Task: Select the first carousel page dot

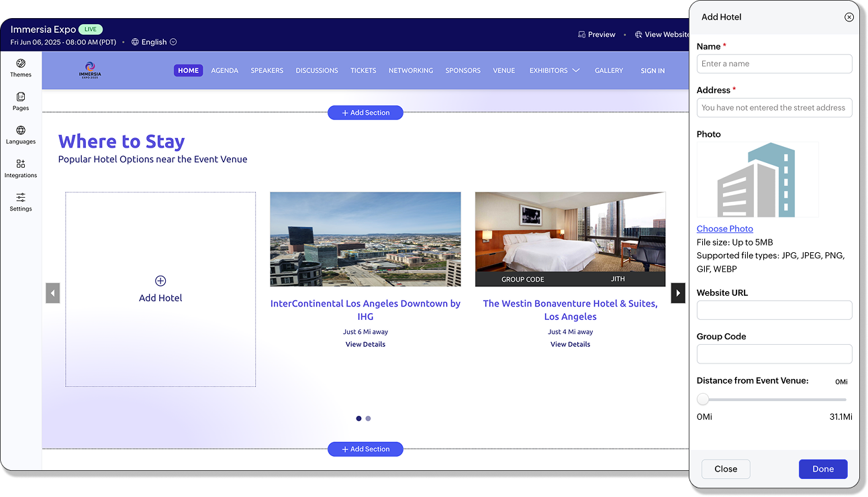Action: coord(358,419)
